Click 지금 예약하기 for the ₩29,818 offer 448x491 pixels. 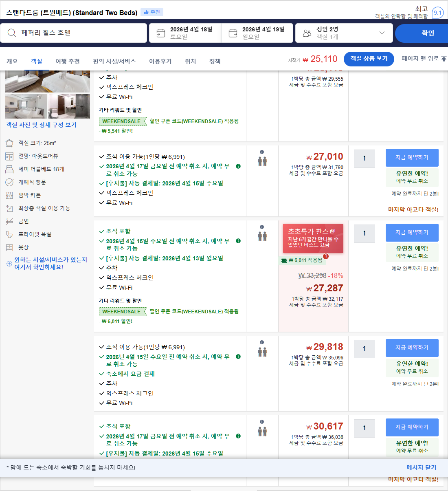(412, 348)
